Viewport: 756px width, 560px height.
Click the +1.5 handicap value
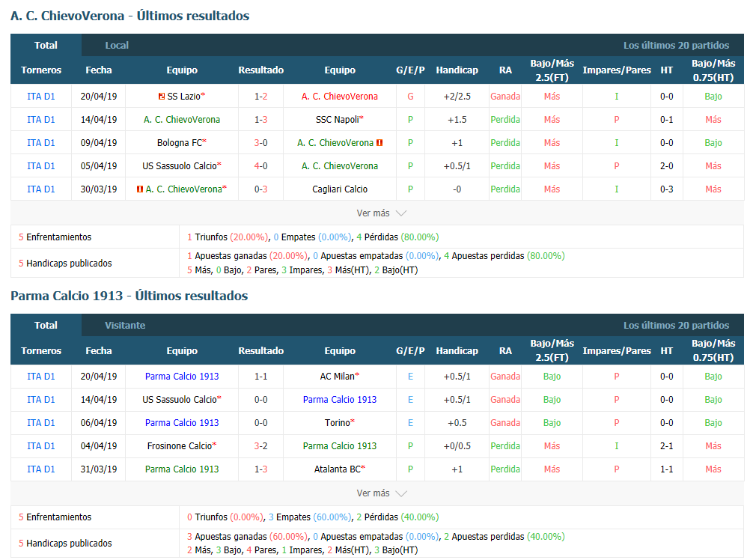(x=457, y=120)
